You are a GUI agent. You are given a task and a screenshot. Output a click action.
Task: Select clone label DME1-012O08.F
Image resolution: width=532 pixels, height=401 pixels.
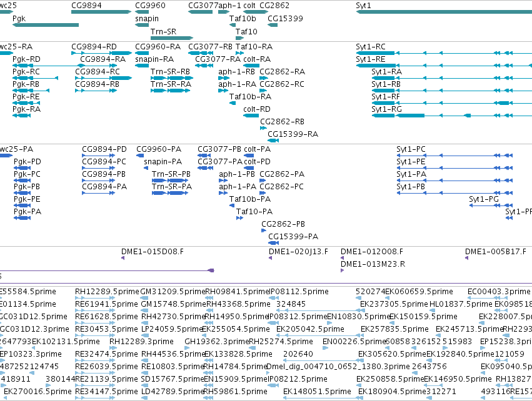tap(371, 252)
